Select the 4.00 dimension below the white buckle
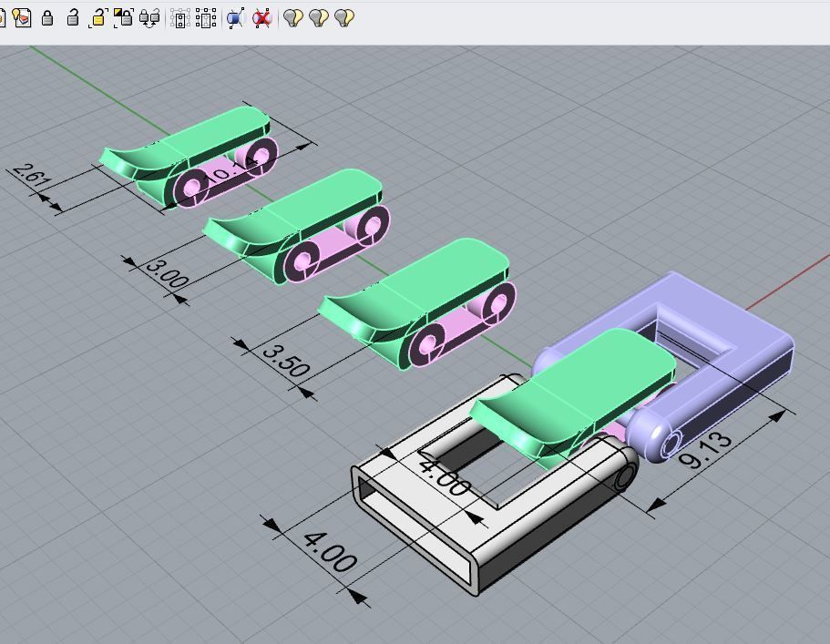This screenshot has height=644, width=830. pyautogui.click(x=331, y=552)
